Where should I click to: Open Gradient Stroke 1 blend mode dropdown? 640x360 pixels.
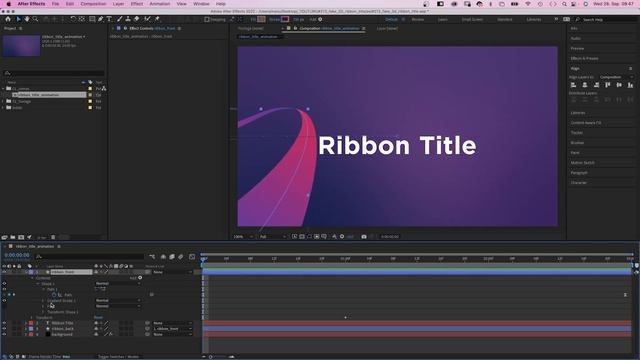[x=118, y=300]
